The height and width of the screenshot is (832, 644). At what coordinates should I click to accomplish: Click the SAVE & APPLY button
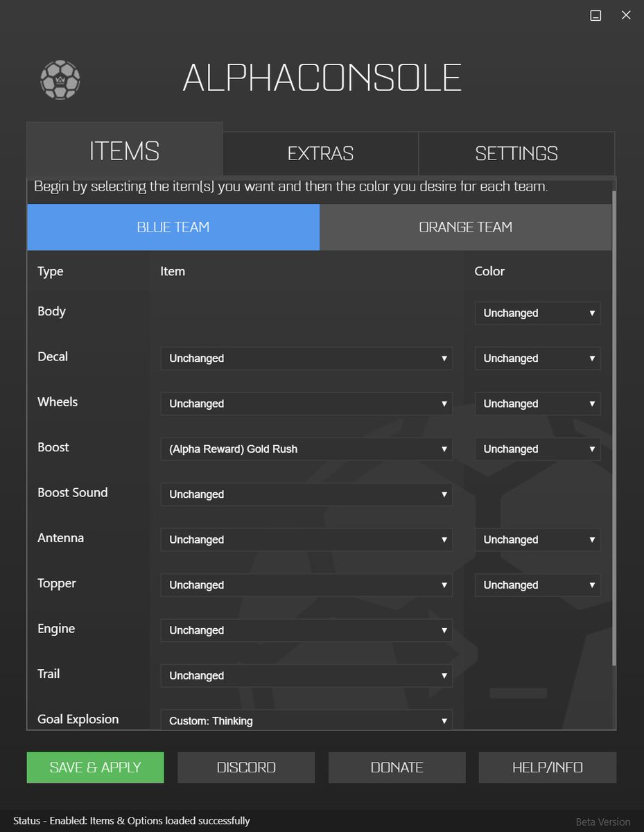(95, 767)
